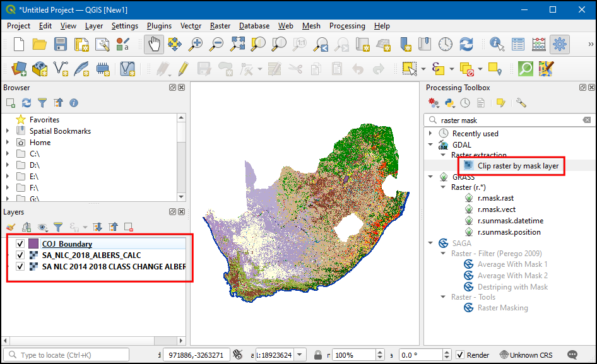The height and width of the screenshot is (364, 597).
Task: Click the Refresh map icon in toolbar
Action: pos(466,44)
